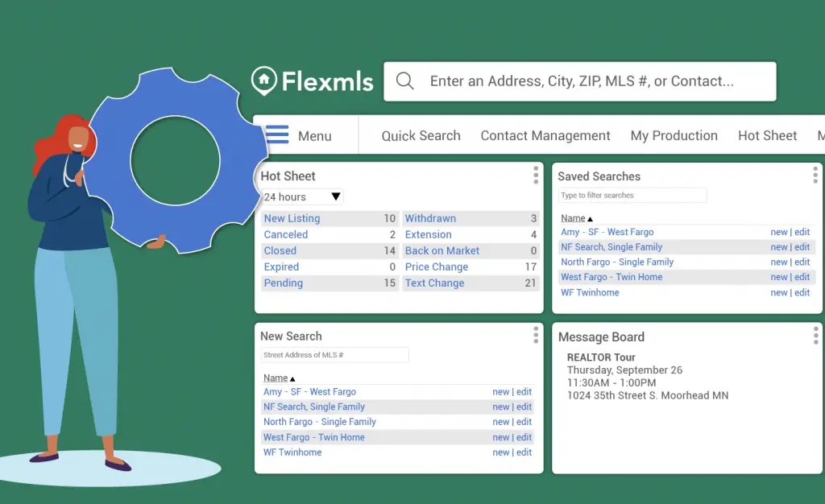Open Price Change hot sheet link
The image size is (825, 504).
tap(436, 266)
